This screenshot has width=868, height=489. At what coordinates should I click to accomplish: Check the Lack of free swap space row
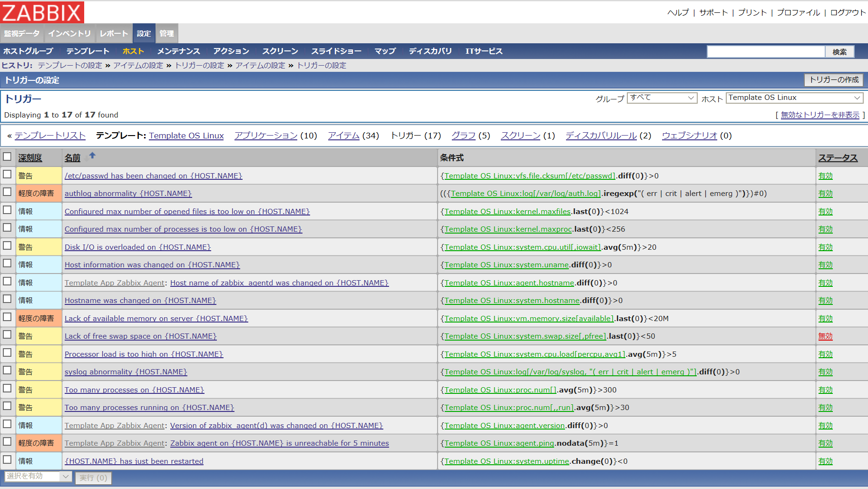click(x=7, y=334)
